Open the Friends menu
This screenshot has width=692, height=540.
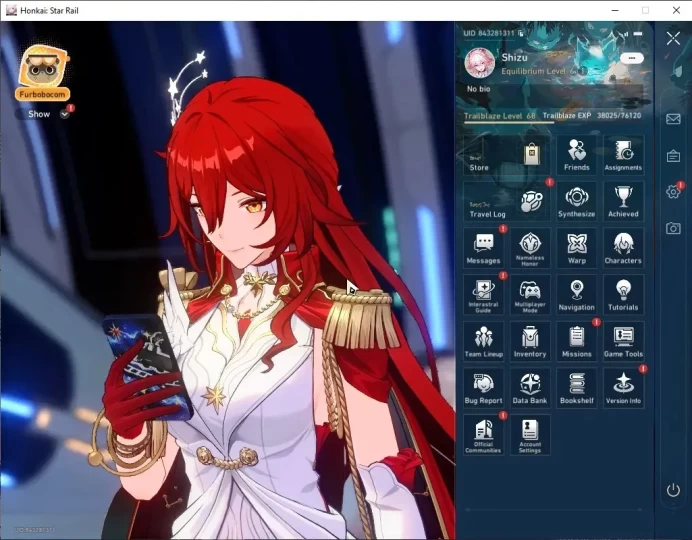point(576,155)
